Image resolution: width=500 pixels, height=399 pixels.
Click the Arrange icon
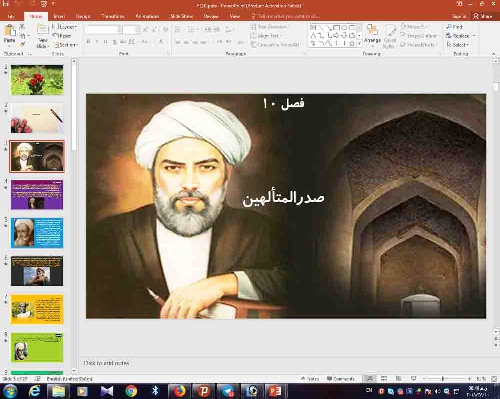[372, 30]
